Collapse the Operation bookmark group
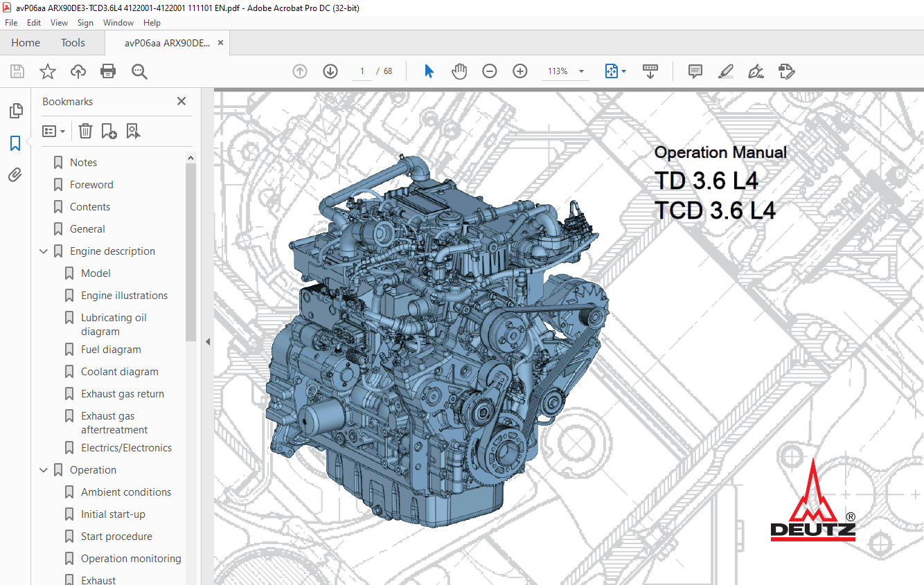Screen dimensions: 924x585 44,470
